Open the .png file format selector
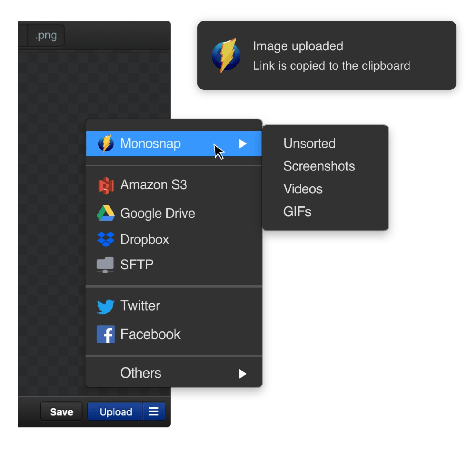 (46, 35)
